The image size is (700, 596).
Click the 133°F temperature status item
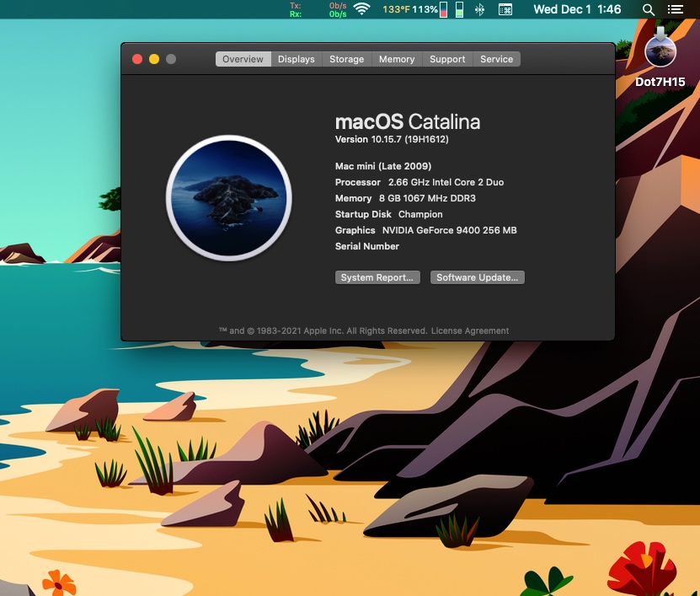pos(396,9)
